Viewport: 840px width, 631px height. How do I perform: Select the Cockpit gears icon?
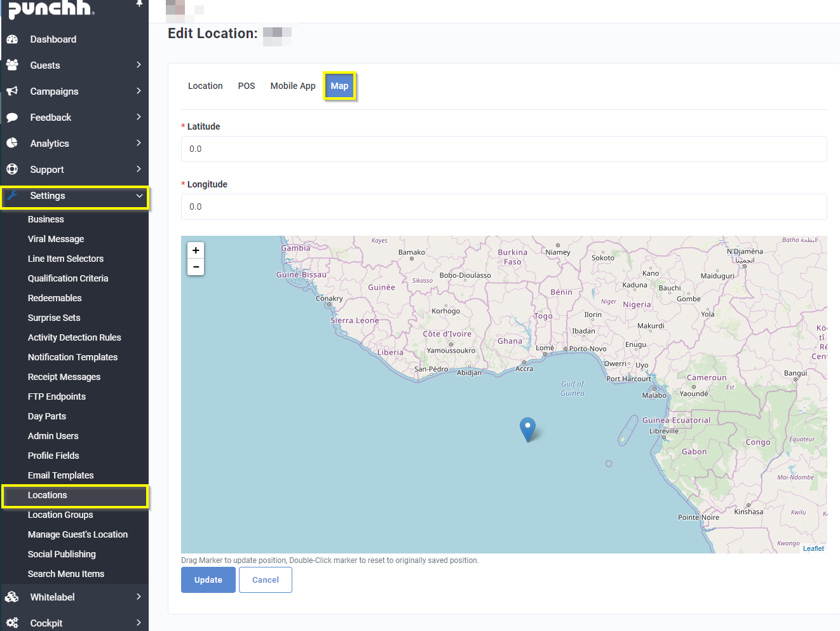tap(13, 622)
